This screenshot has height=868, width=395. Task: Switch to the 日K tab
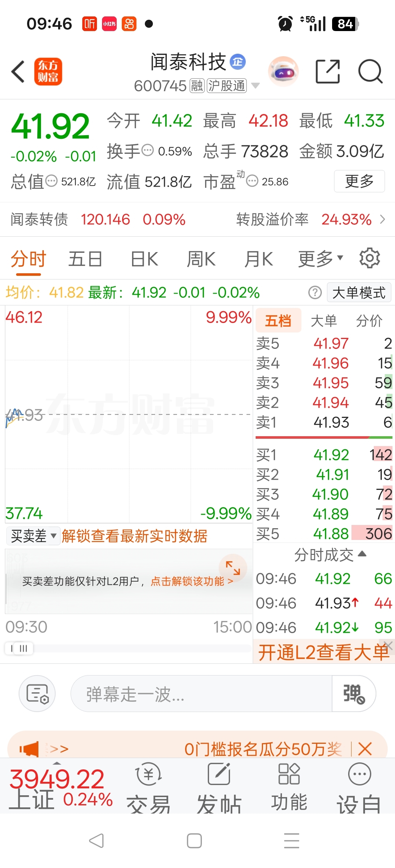144,259
